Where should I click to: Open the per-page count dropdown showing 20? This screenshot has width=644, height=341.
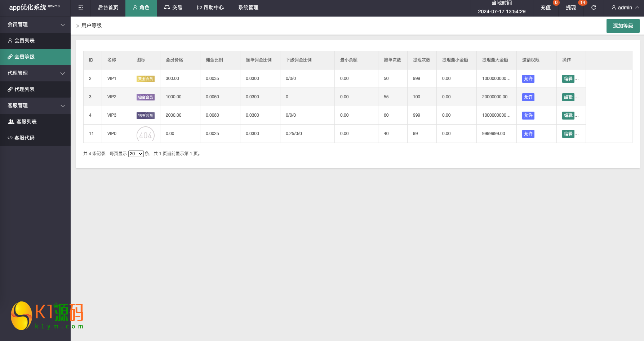(x=136, y=154)
